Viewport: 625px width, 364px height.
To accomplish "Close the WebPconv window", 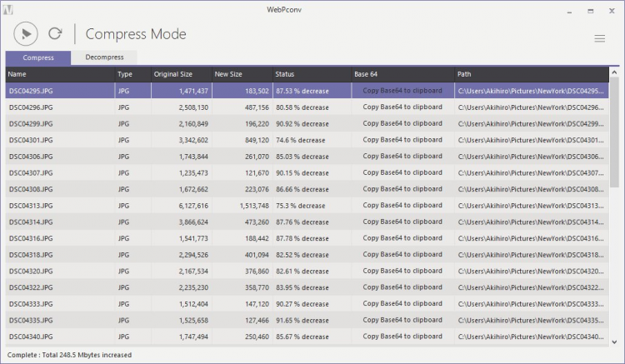I will (611, 12).
